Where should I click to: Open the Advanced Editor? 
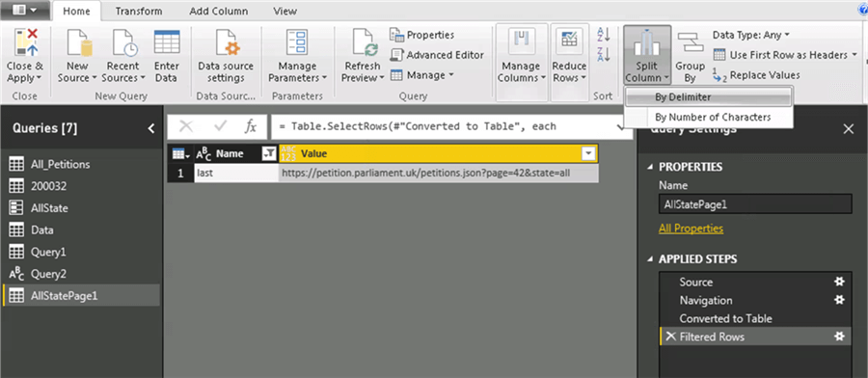437,55
